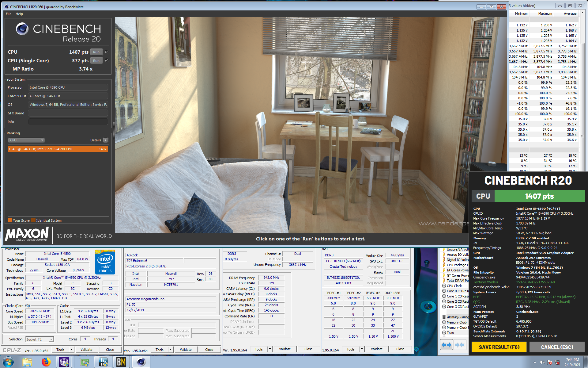Launch Firefox from the taskbar
Screen dimensions: 588x368
(x=46, y=362)
